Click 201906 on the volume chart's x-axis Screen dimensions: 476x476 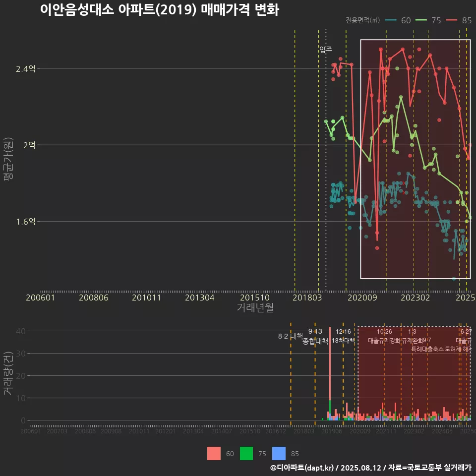tap(332, 431)
